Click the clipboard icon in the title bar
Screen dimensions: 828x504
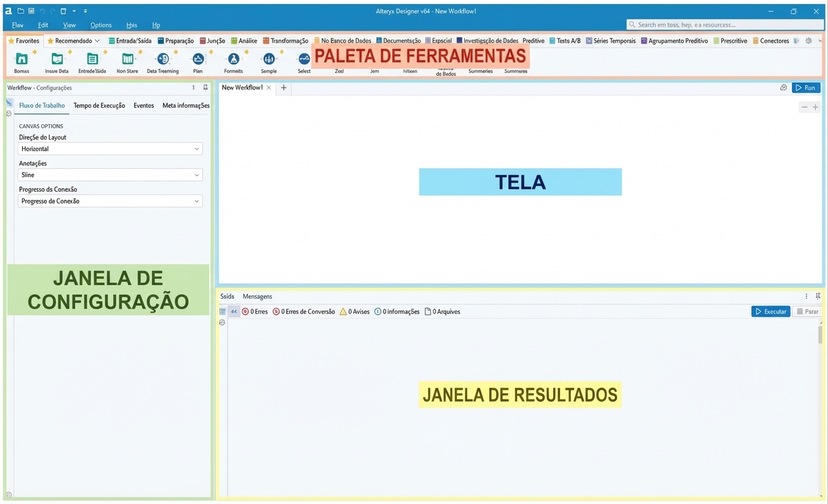tap(63, 11)
